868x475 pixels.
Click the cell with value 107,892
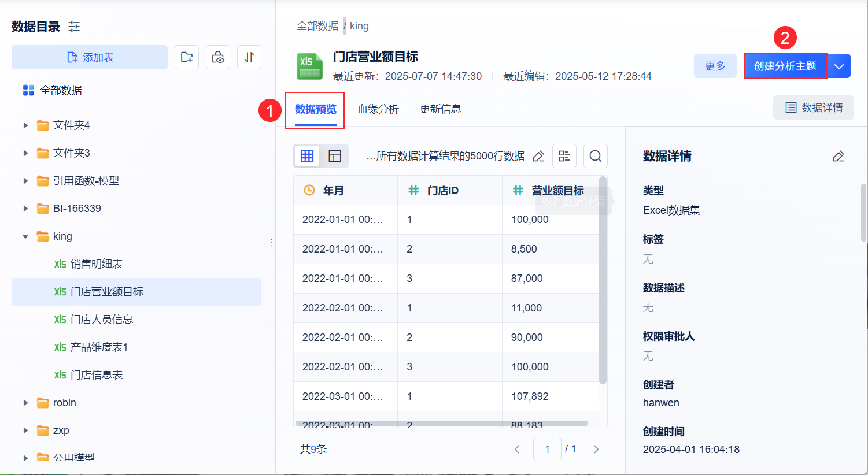(551, 396)
